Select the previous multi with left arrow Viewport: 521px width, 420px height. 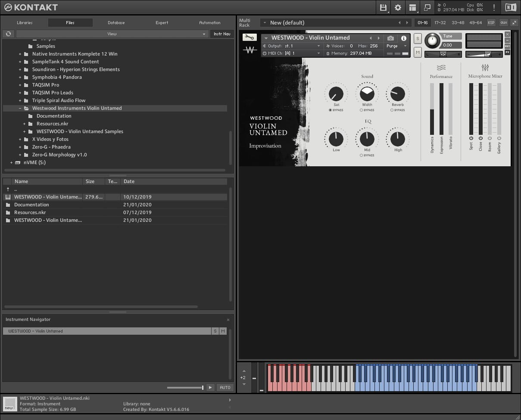tap(399, 22)
